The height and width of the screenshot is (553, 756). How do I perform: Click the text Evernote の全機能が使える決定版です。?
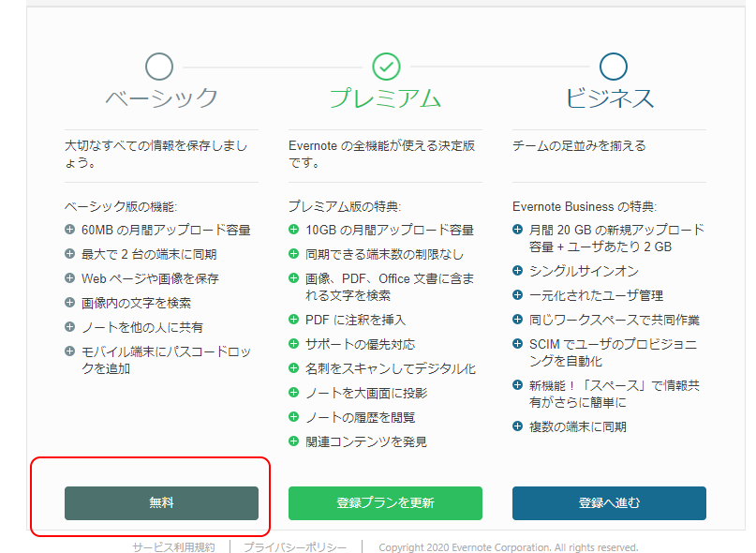pyautogui.click(x=382, y=154)
